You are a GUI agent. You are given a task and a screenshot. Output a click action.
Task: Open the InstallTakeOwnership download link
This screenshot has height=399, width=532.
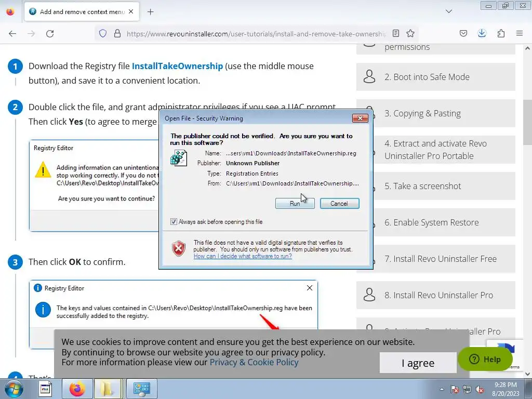click(x=177, y=66)
